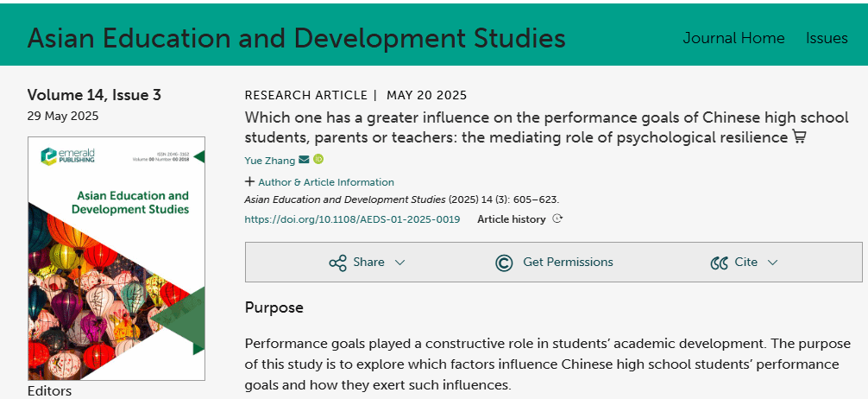Click the email envelope icon beside Yue Zhang
Viewport: 868px width, 399px height.
[x=304, y=160]
